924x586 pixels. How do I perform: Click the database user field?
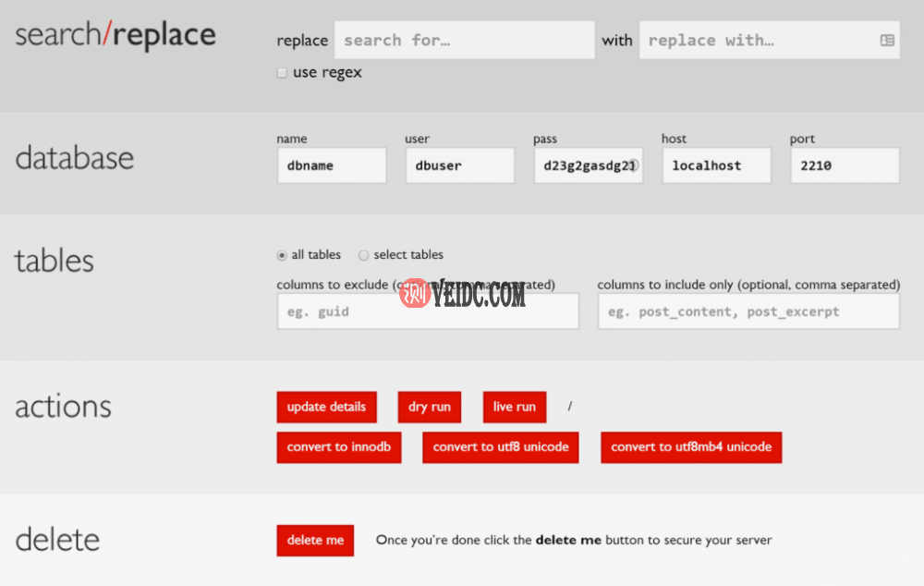459,165
